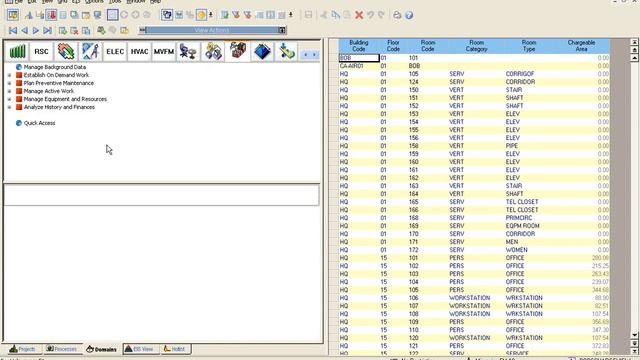Click the Building Code edit cell in first row
Viewport: 640px width, 360px height.
click(359, 58)
